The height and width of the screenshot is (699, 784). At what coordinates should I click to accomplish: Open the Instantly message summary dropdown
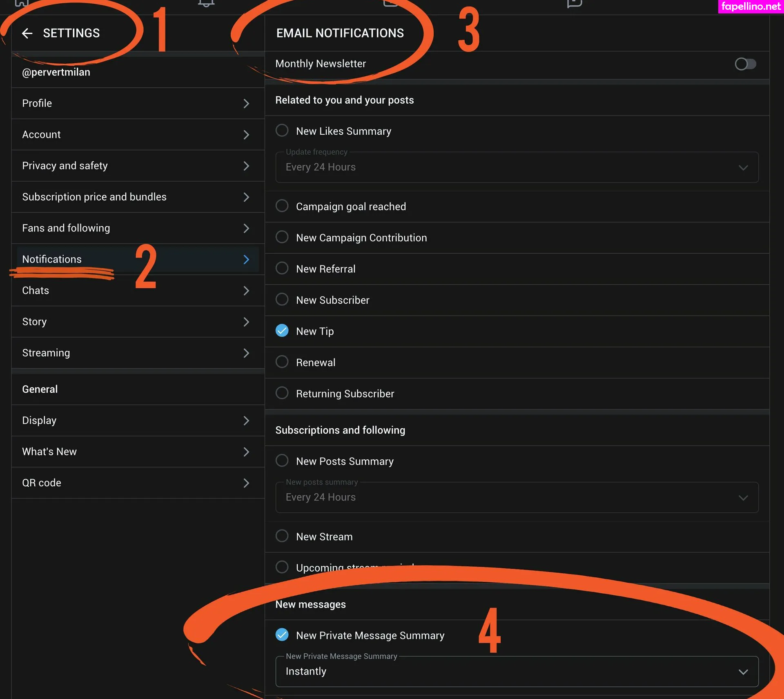coord(517,672)
